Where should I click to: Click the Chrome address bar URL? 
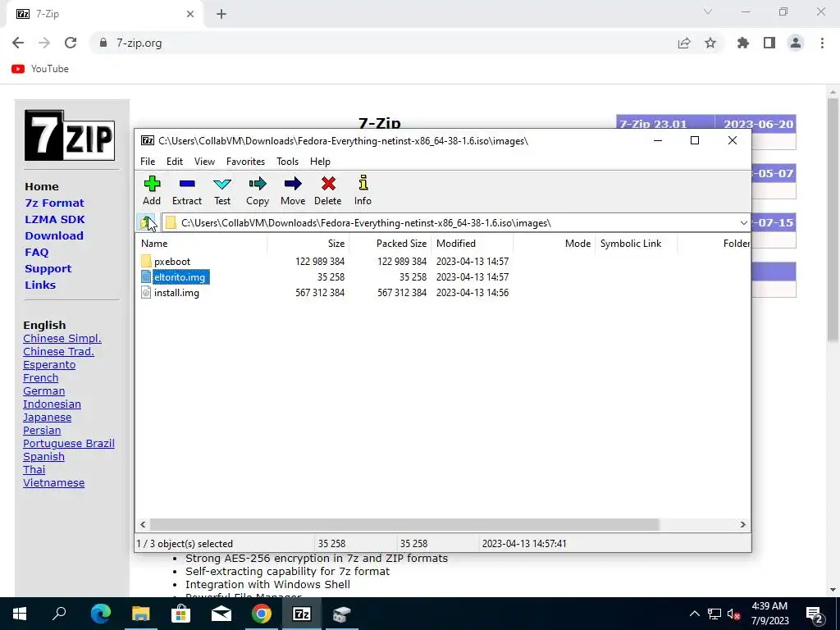[139, 43]
